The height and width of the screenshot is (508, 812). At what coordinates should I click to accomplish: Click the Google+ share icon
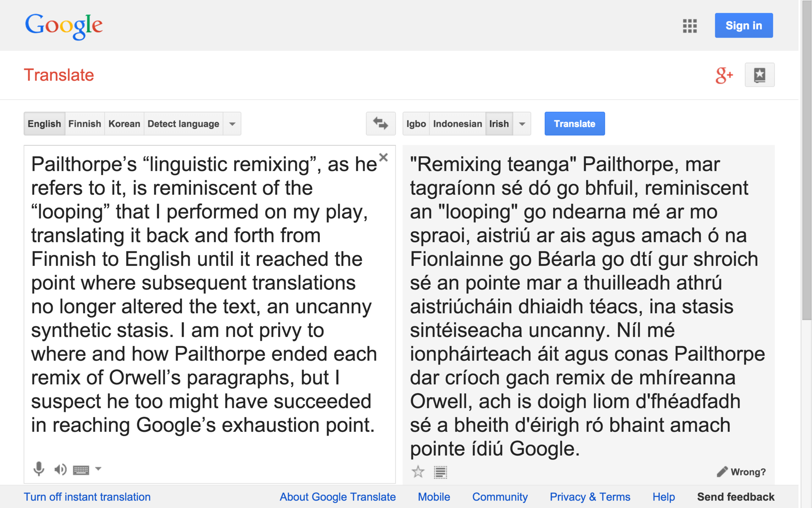724,75
